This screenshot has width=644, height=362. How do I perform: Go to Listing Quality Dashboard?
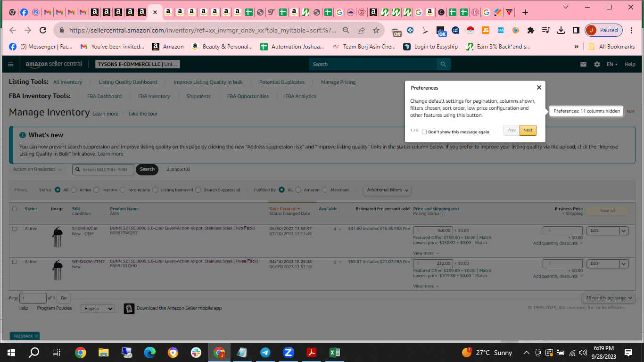tap(128, 82)
